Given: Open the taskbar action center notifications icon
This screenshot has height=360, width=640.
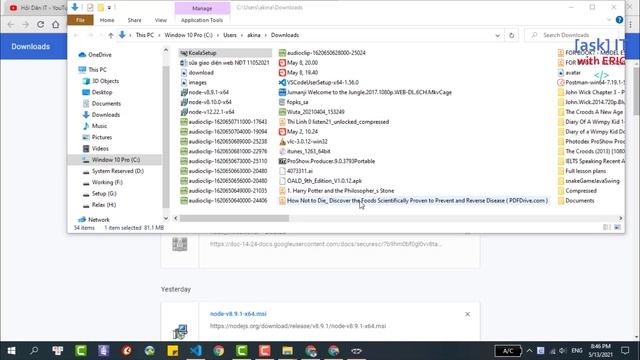Looking at the screenshot, I should pyautogui.click(x=625, y=351).
